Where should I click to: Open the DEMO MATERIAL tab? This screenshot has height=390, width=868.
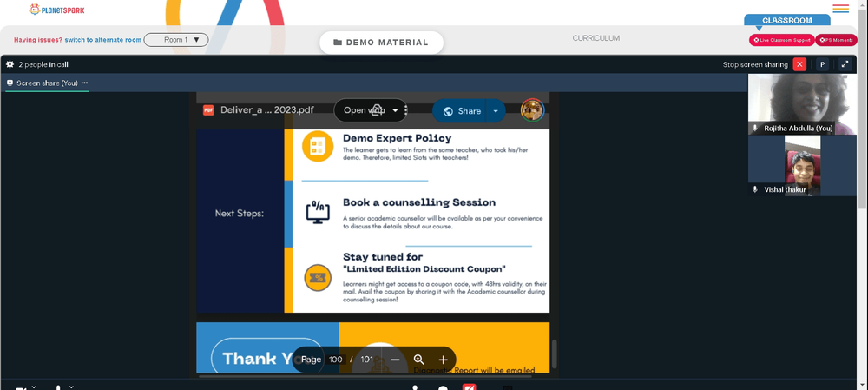click(x=381, y=42)
